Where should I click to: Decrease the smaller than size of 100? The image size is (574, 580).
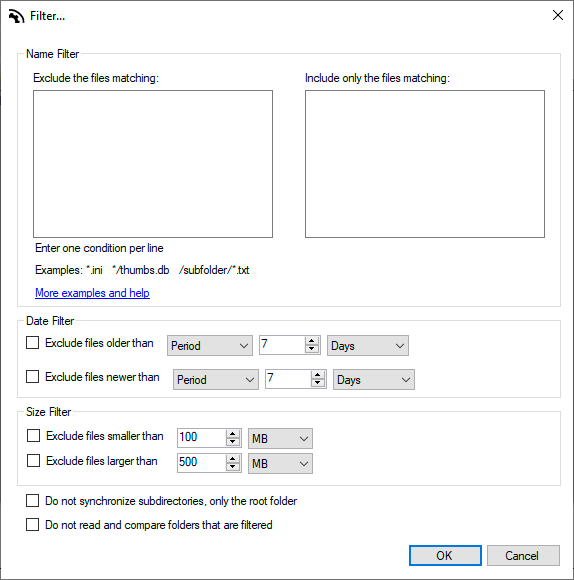(233, 442)
